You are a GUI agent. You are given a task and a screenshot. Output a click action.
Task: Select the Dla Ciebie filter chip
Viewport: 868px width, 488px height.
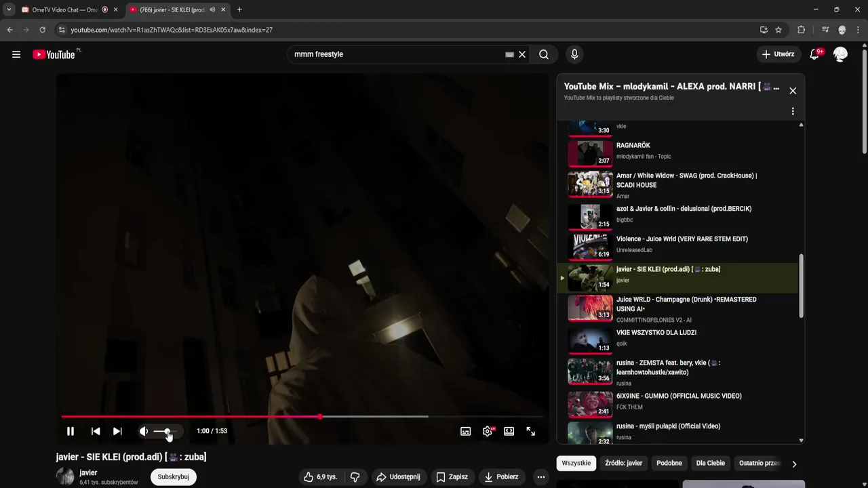711,464
